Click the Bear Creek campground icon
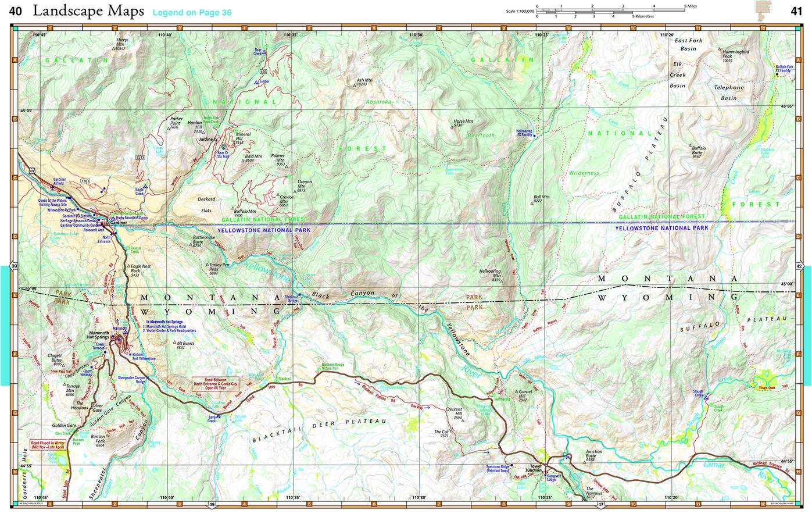Image resolution: width=812 pixels, height=517 pixels. click(264, 53)
